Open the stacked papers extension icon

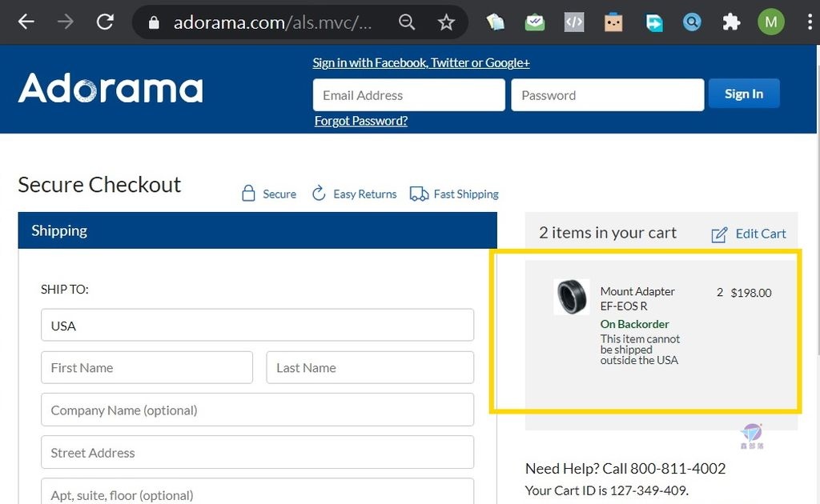(495, 22)
